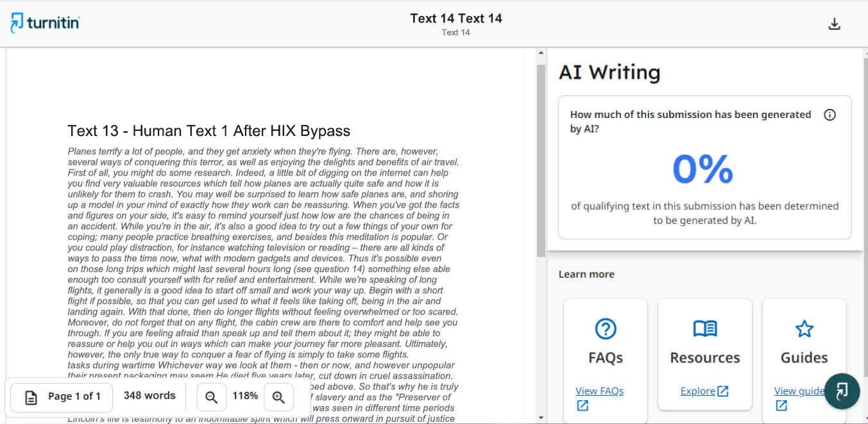Click the document scrollbar up arrow
Image resolution: width=868 pixels, height=424 pixels.
coord(541,53)
